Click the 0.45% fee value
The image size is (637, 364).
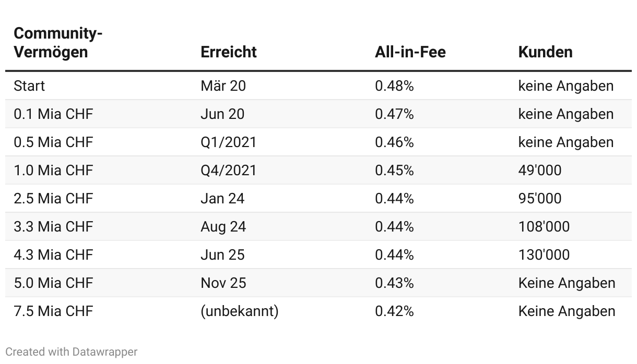394,171
